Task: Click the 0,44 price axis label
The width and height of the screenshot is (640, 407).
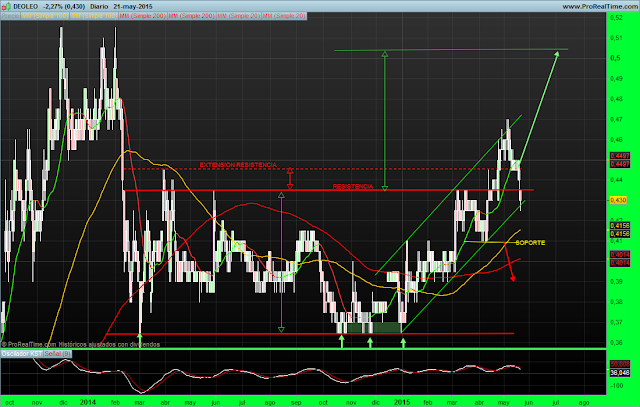Action: [x=616, y=180]
